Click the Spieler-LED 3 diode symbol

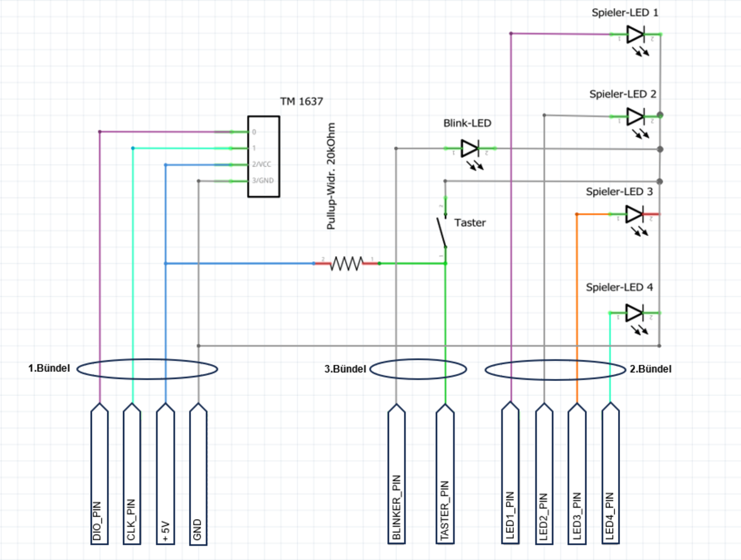[x=635, y=214]
